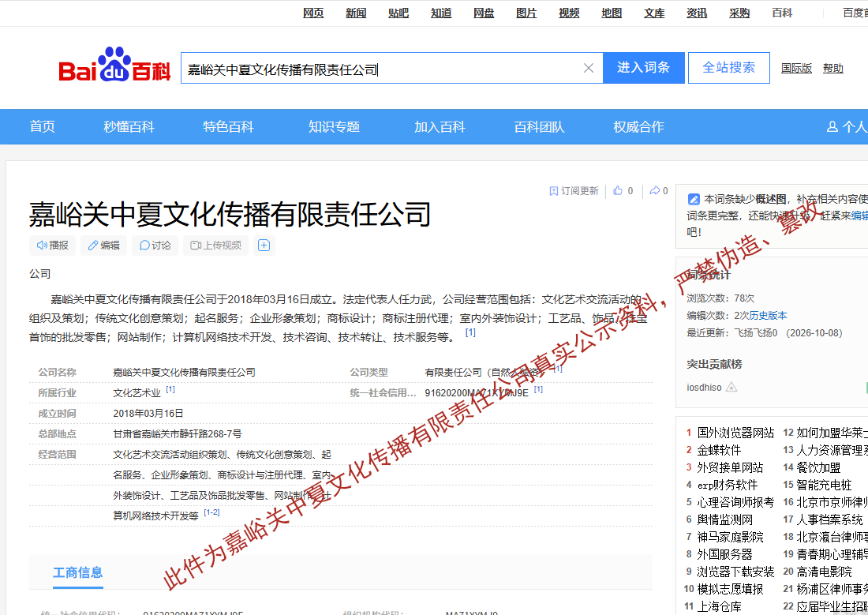The width and height of the screenshot is (868, 615).
Task: Click the share arrow icon
Action: coord(654,190)
